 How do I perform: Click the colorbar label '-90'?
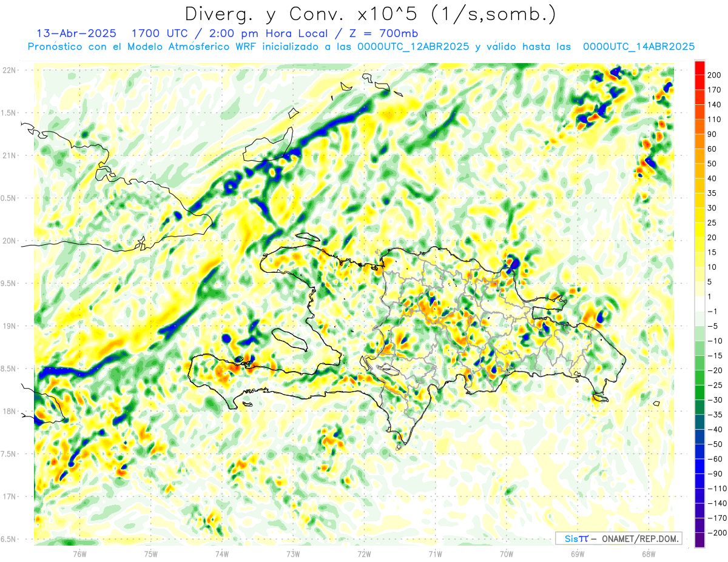tap(716, 473)
